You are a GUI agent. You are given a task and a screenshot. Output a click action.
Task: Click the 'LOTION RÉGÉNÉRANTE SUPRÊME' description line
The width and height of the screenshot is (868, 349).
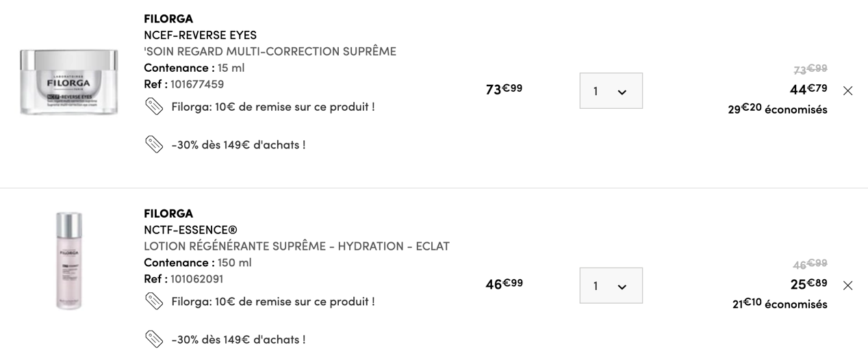coord(296,246)
